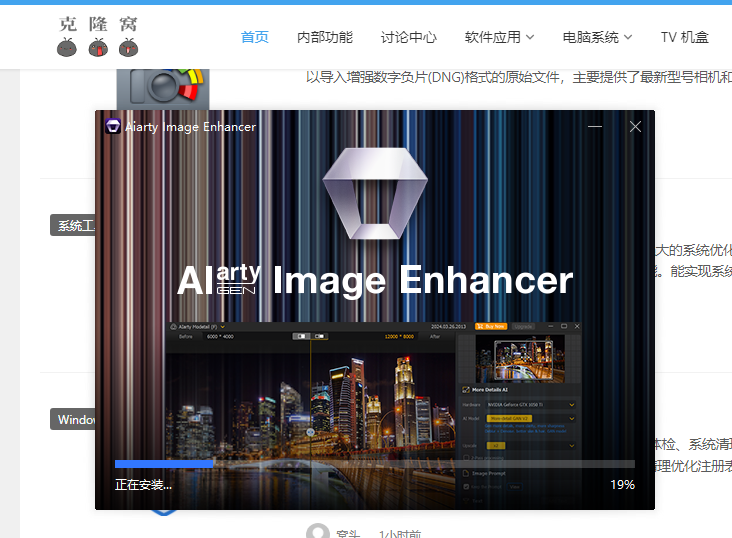The width and height of the screenshot is (732, 538).
Task: Click the gray author avatar icon
Action: click(x=318, y=532)
